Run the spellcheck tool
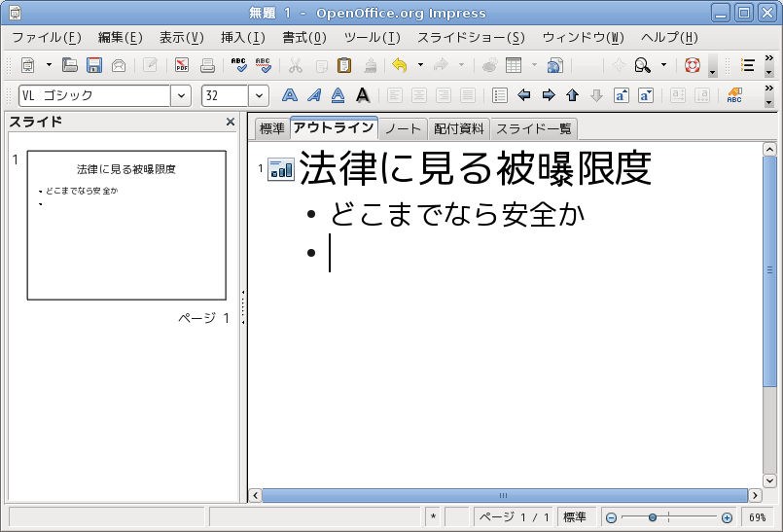The height and width of the screenshot is (532, 783). click(x=238, y=65)
